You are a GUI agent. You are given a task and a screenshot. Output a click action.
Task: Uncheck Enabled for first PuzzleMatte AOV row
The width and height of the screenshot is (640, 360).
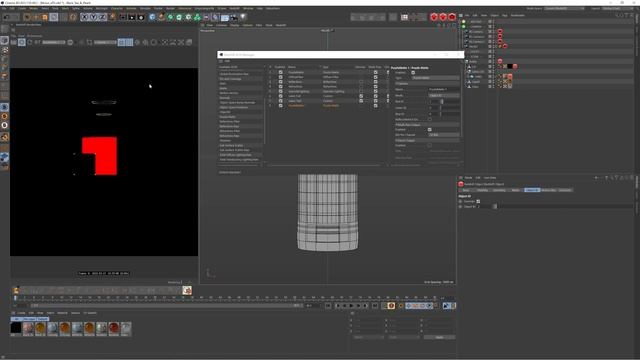click(x=280, y=72)
